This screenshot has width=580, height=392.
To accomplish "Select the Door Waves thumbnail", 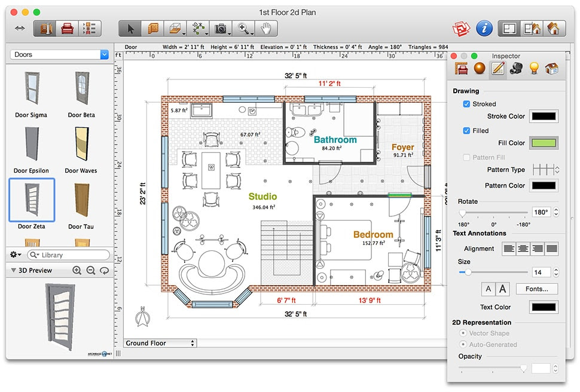I will (81, 144).
